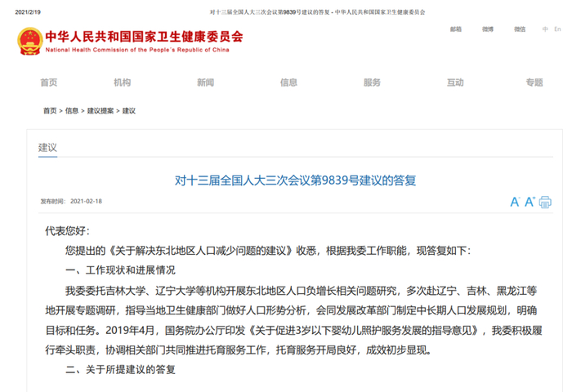Image resolution: width=572 pixels, height=392 pixels.
Task: Click 首页 in the breadcrumb trail
Action: click(50, 111)
